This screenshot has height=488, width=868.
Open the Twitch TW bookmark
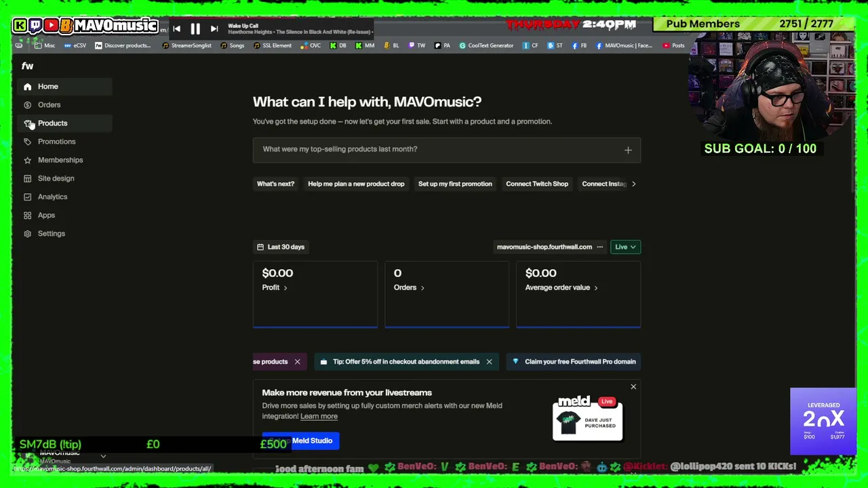point(417,45)
